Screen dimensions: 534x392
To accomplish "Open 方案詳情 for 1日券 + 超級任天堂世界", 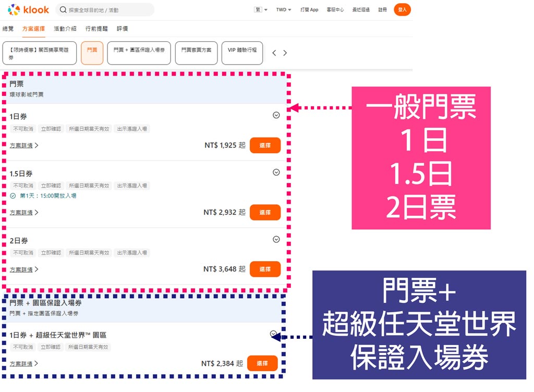I will coord(24,363).
